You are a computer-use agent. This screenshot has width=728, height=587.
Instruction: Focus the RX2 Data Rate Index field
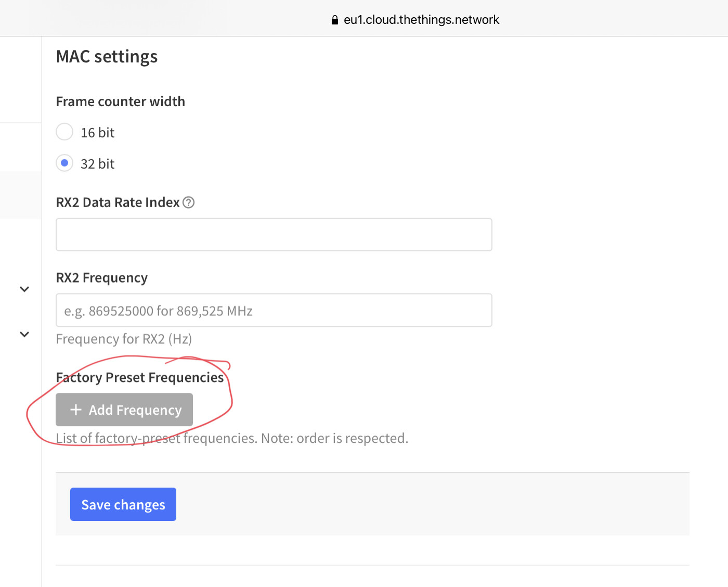[274, 235]
